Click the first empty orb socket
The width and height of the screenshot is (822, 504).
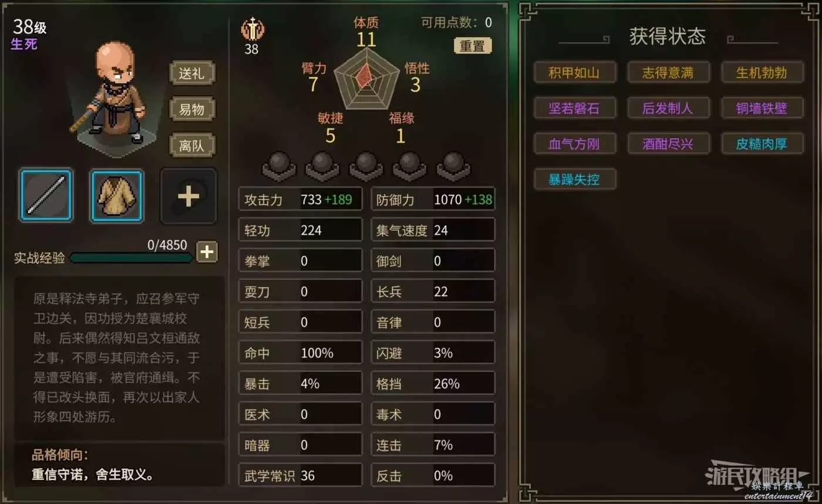click(279, 166)
